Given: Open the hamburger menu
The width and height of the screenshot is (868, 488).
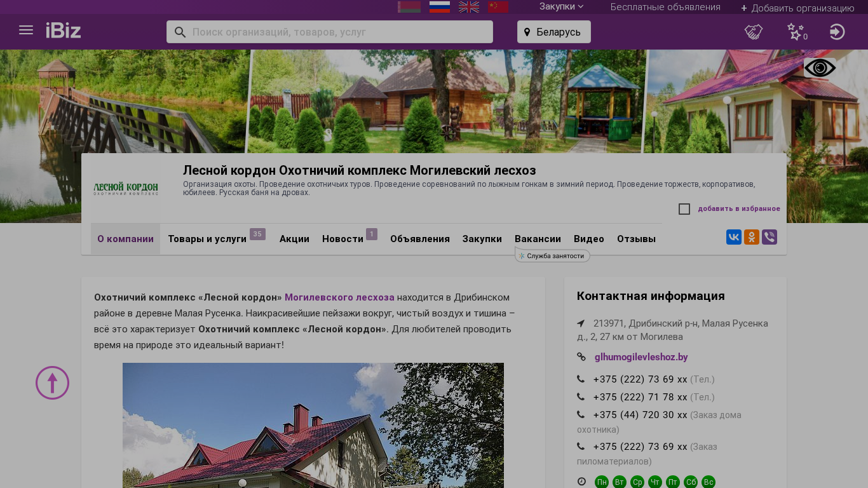Looking at the screenshot, I should tap(26, 30).
